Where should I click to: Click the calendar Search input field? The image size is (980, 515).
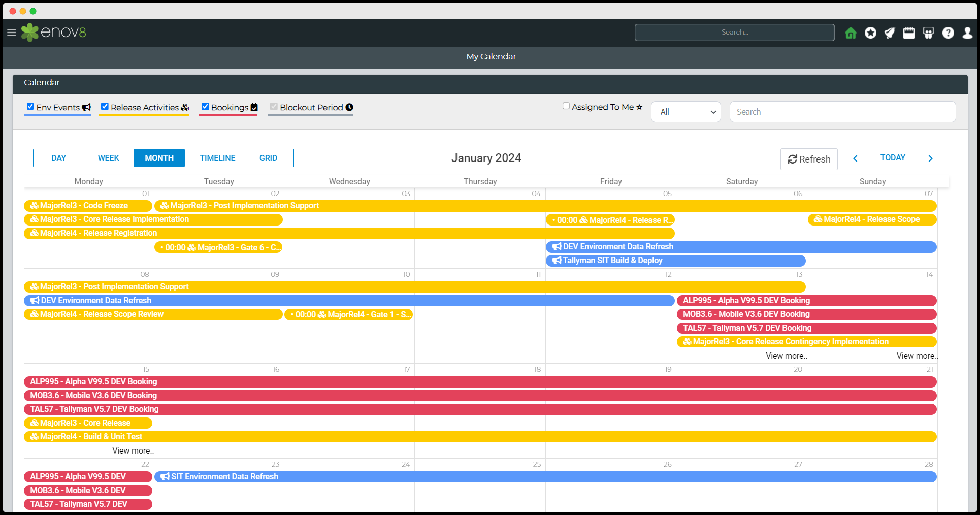(842, 112)
